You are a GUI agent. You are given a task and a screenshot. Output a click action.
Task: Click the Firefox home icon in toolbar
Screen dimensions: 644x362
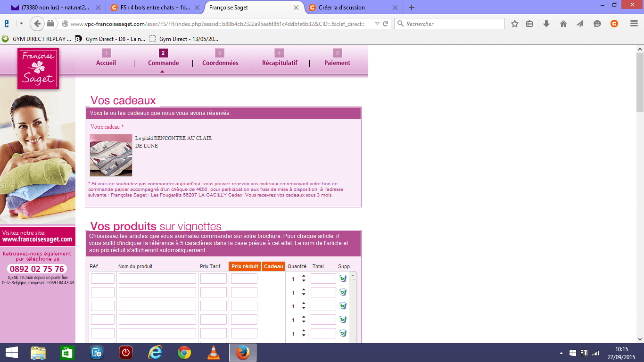tap(563, 24)
